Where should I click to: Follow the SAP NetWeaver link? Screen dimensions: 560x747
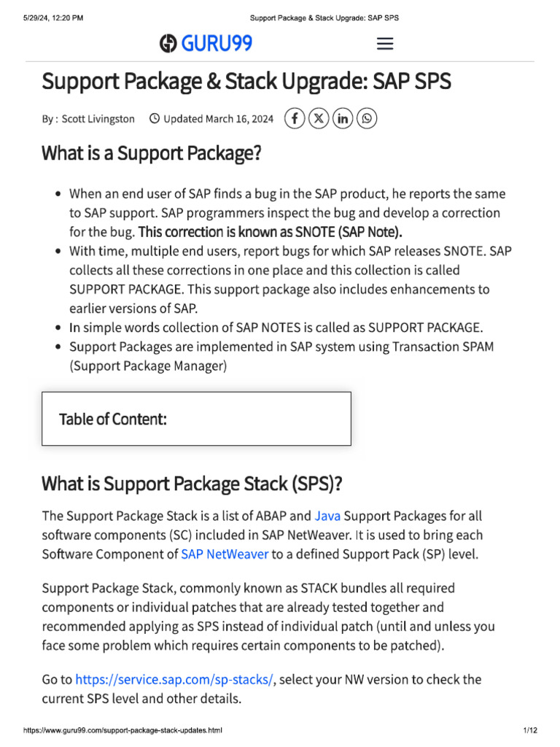coord(225,554)
